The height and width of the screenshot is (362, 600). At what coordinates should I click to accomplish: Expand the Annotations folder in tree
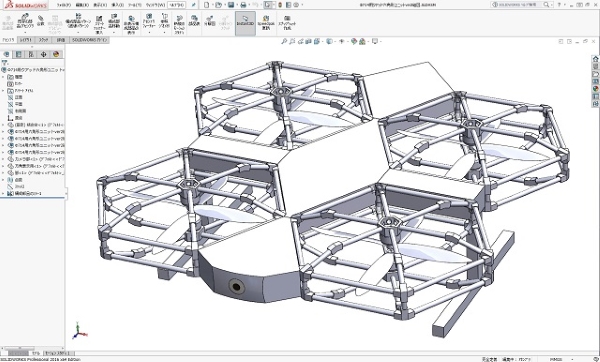tap(3, 90)
